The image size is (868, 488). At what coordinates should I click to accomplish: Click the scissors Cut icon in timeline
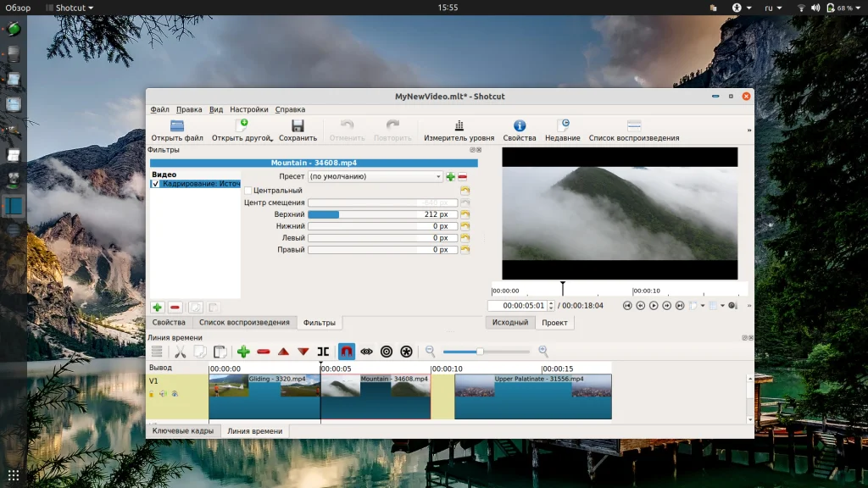180,352
